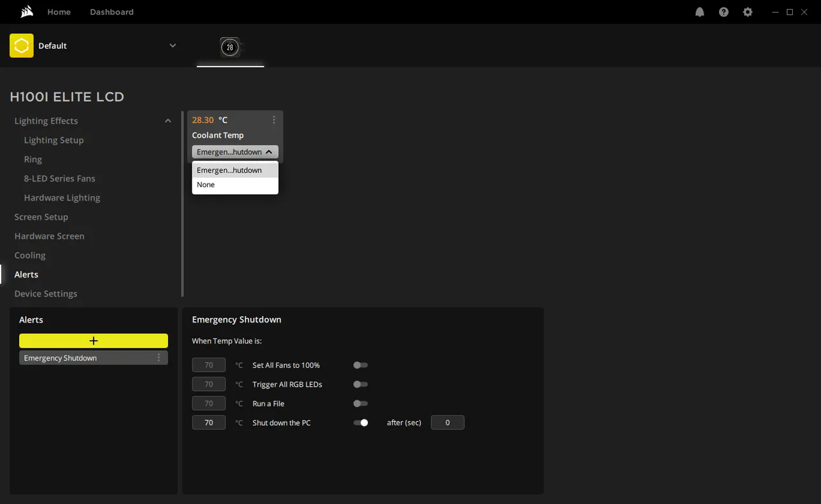This screenshot has width=821, height=504.
Task: Open the Default profile dropdown chevron
Action: pos(173,46)
